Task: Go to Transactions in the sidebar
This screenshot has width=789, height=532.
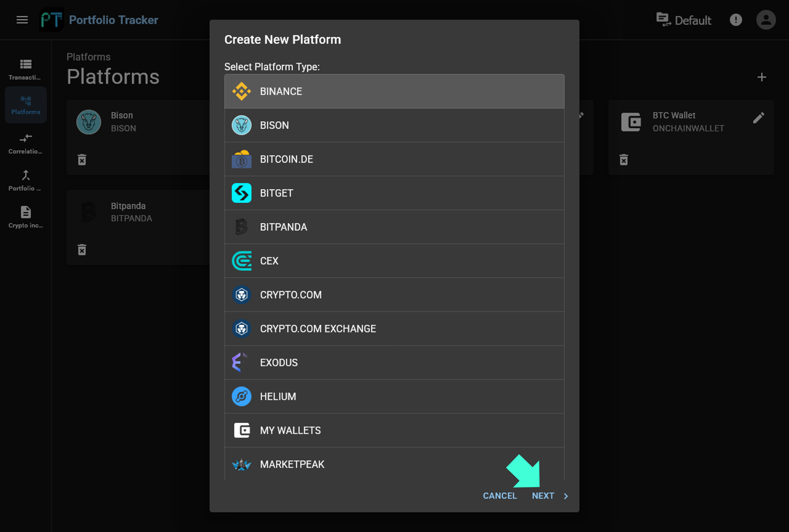Action: tap(25, 70)
